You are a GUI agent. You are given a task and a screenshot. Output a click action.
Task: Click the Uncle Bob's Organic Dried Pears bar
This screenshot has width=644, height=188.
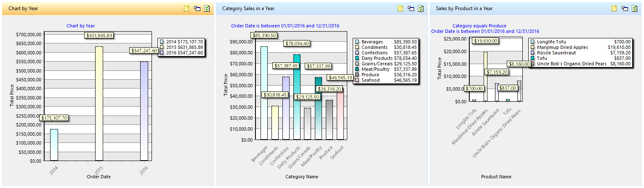pos(519,91)
